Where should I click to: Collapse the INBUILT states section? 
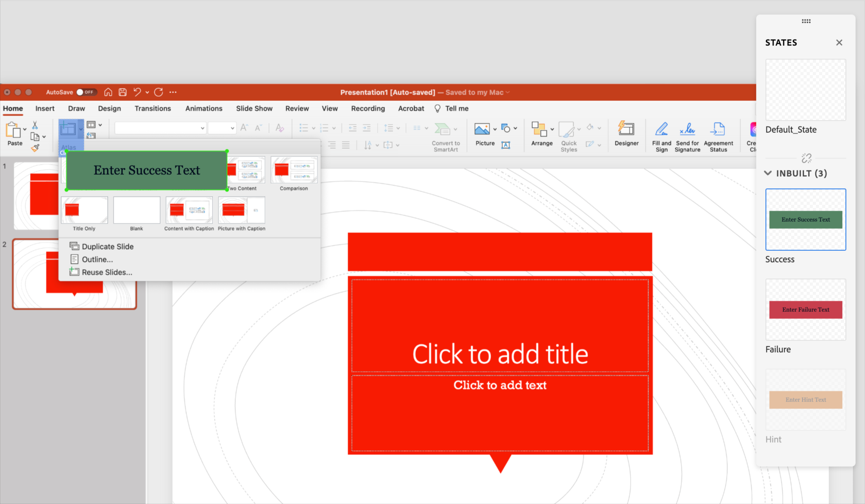[x=768, y=174]
